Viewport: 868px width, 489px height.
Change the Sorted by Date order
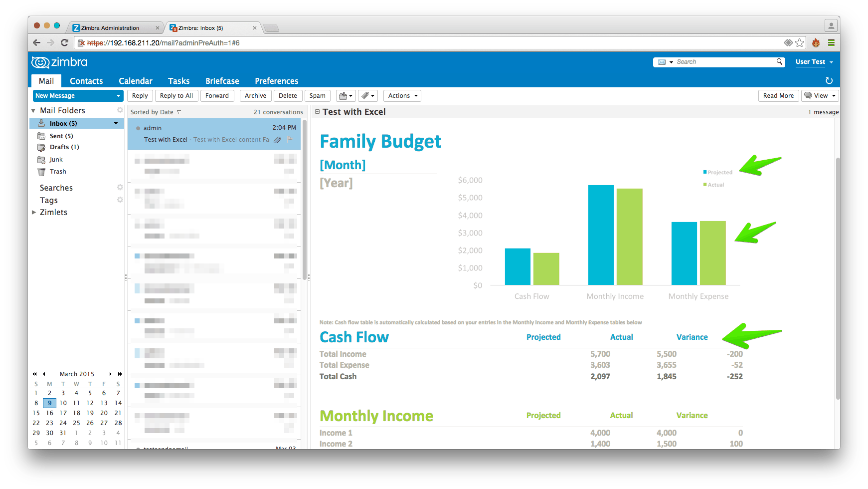pyautogui.click(x=156, y=112)
